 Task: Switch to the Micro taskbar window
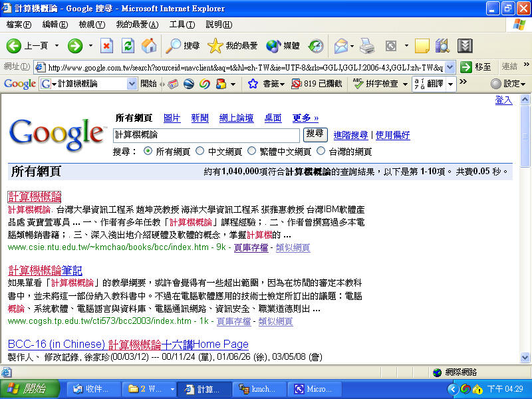(x=314, y=389)
